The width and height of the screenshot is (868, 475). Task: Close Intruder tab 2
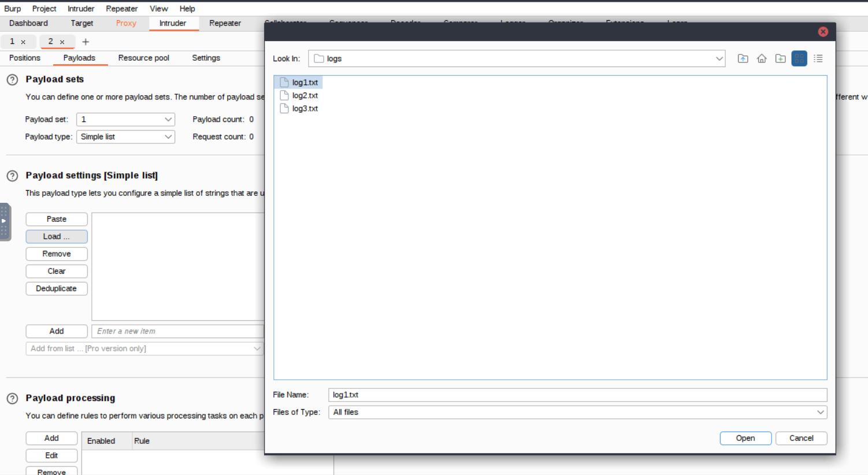click(x=62, y=42)
